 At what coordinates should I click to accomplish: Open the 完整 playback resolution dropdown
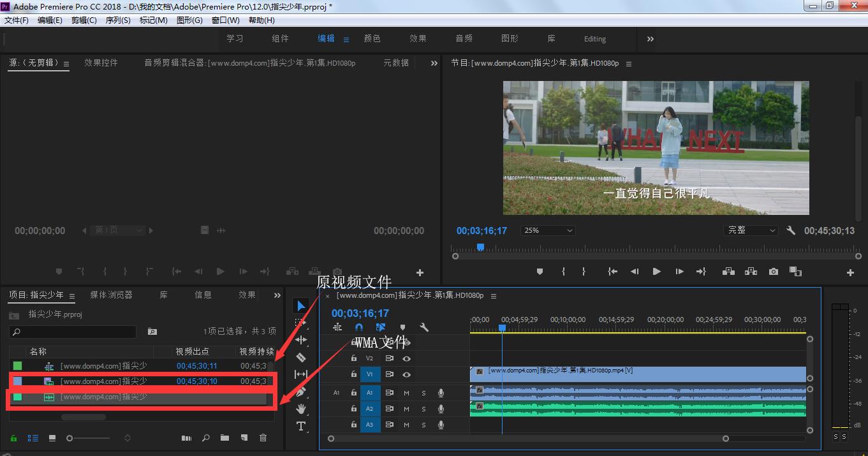[x=751, y=230]
